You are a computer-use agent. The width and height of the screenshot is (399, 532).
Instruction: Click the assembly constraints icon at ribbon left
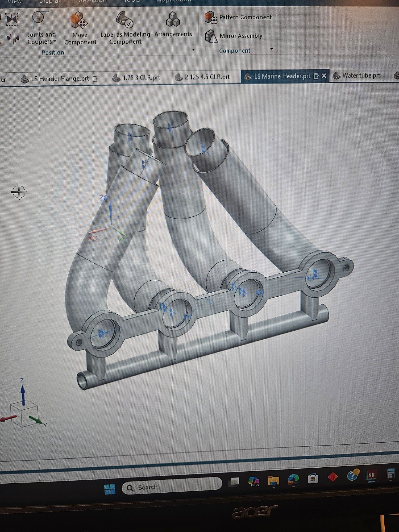[x=12, y=19]
